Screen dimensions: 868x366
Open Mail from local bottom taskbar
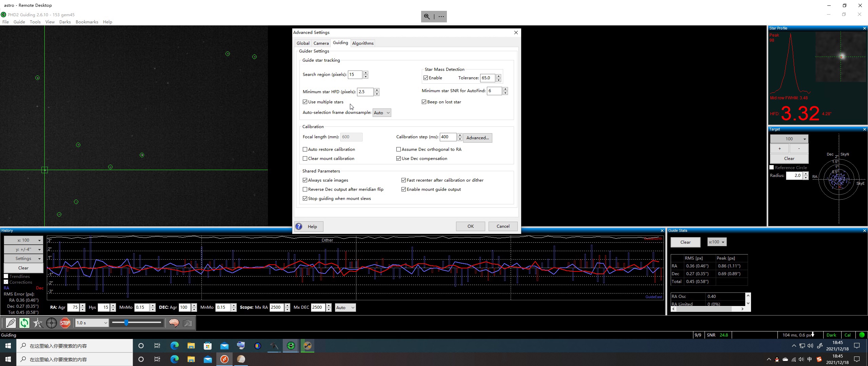208,359
